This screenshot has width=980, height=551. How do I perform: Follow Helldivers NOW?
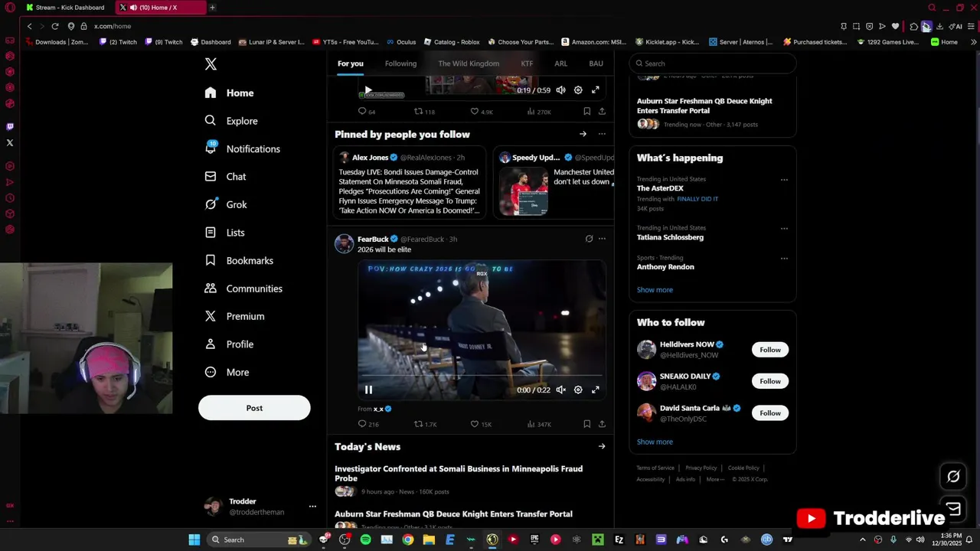tap(770, 350)
